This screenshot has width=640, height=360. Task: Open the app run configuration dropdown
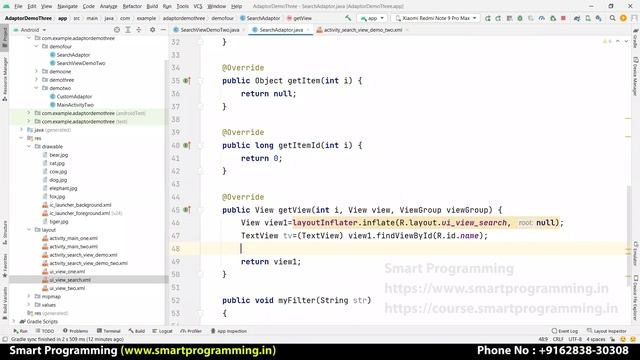pyautogui.click(x=372, y=18)
